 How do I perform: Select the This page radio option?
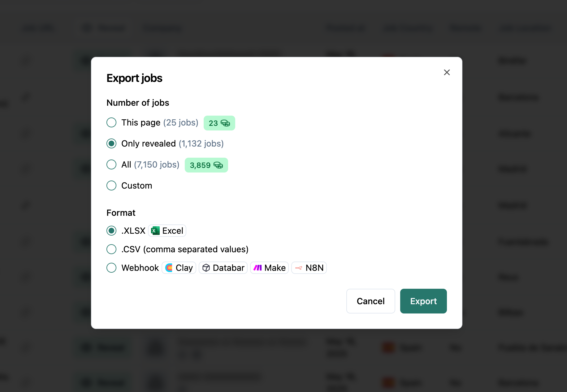point(111,123)
